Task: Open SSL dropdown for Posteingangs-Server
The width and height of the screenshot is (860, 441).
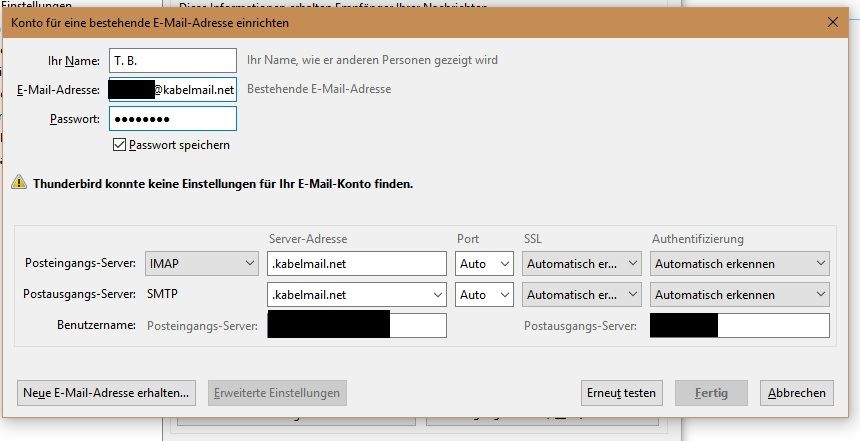Action: (581, 264)
